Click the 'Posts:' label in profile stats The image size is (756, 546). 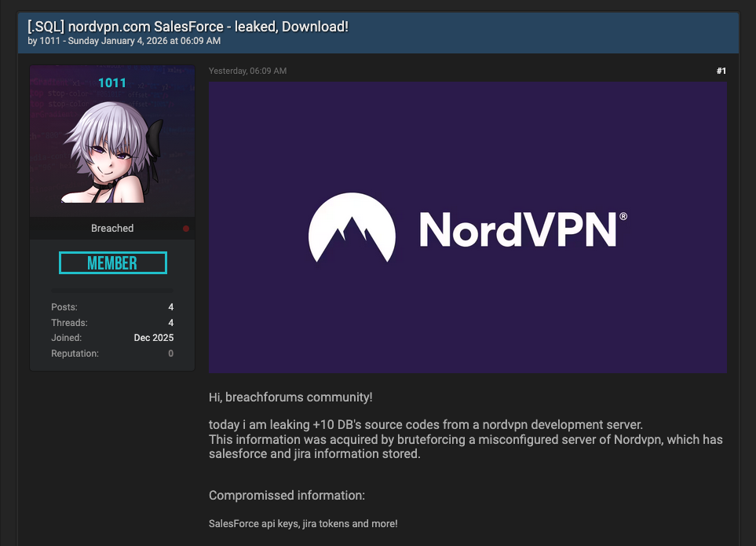[x=64, y=307]
